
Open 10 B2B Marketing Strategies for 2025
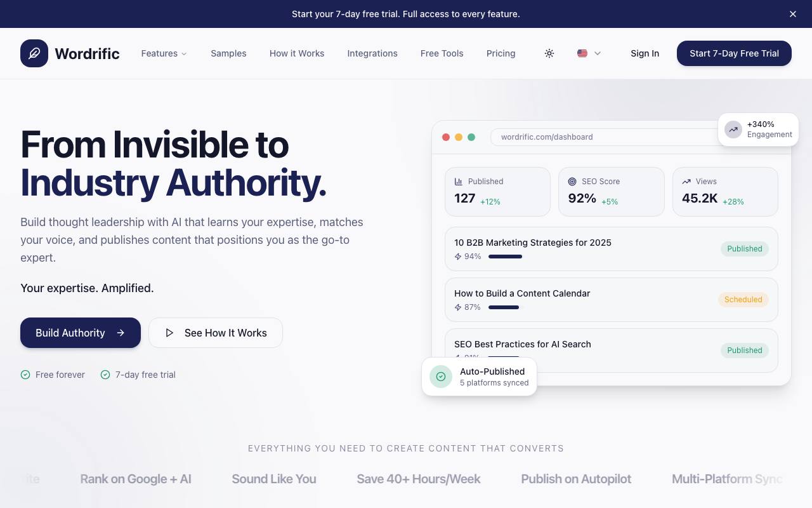coord(533,243)
